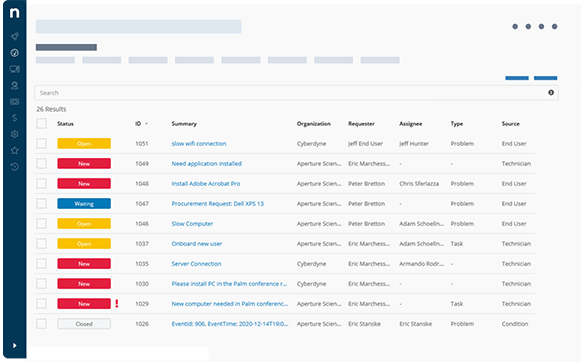584x362 pixels.
Task: Click the Summary column header
Action: [x=184, y=124]
